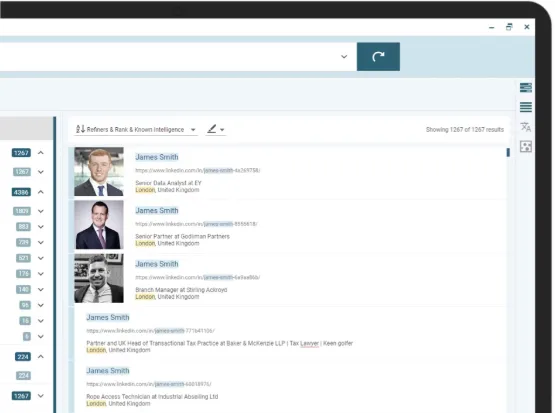Collapse the refiner group showing 224
The width and height of the screenshot is (555, 413).
(41, 357)
